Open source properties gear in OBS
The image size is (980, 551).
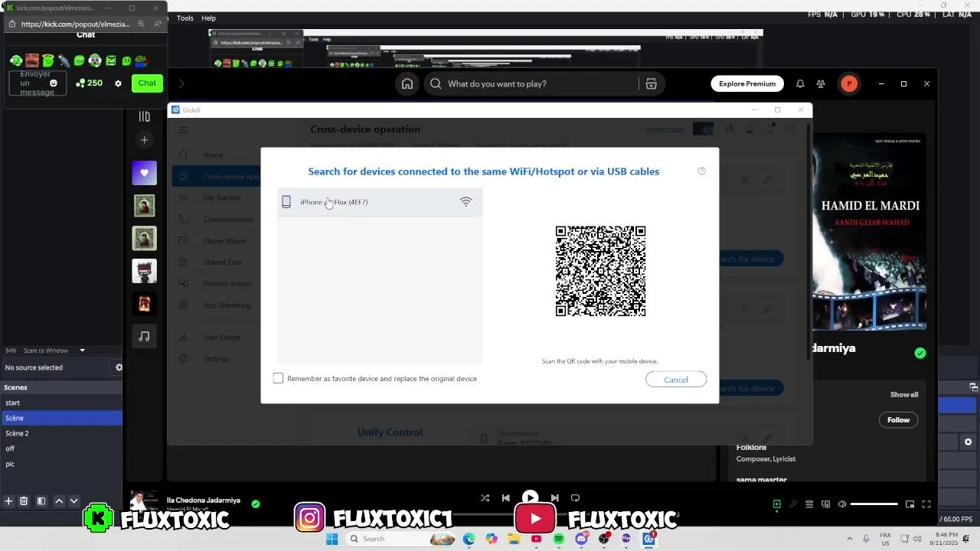click(119, 367)
